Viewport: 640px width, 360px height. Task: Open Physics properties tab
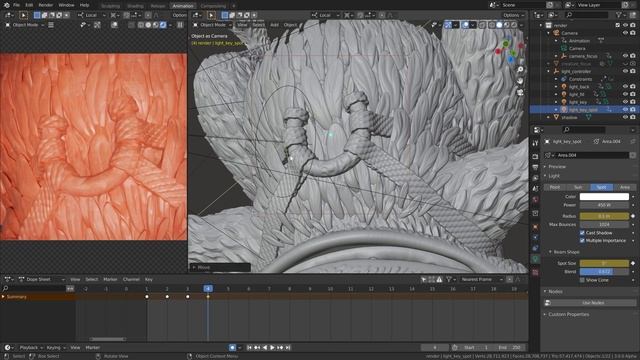tap(535, 238)
